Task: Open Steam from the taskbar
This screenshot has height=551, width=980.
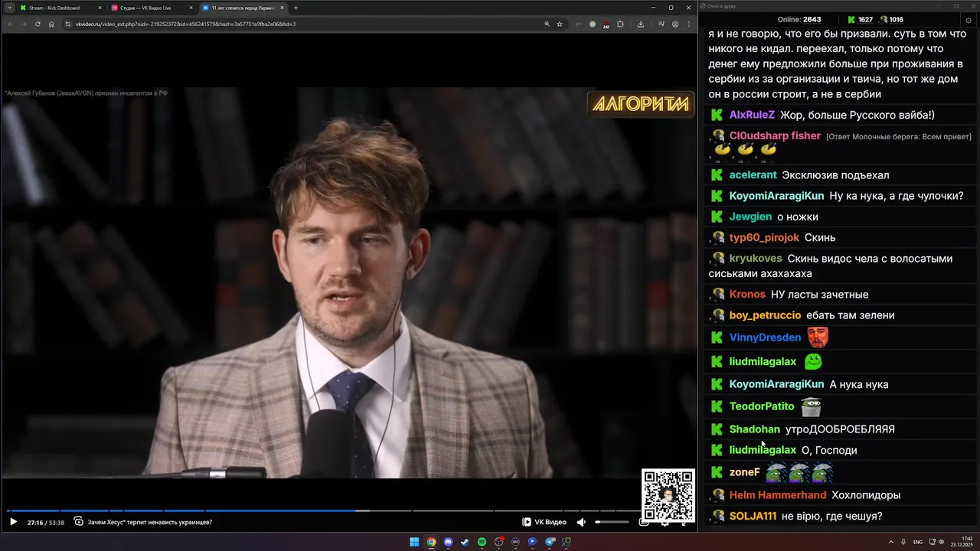Action: pyautogui.click(x=465, y=542)
